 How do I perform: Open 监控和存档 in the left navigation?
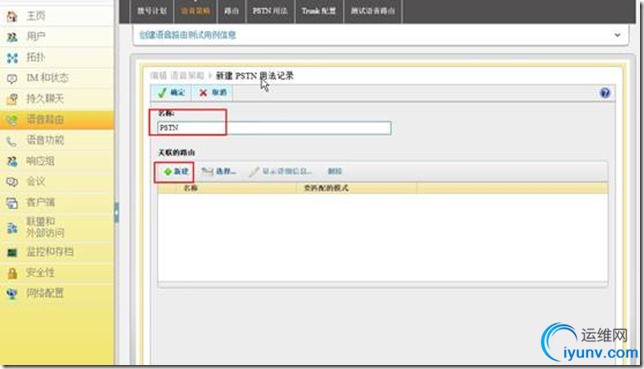(x=57, y=252)
